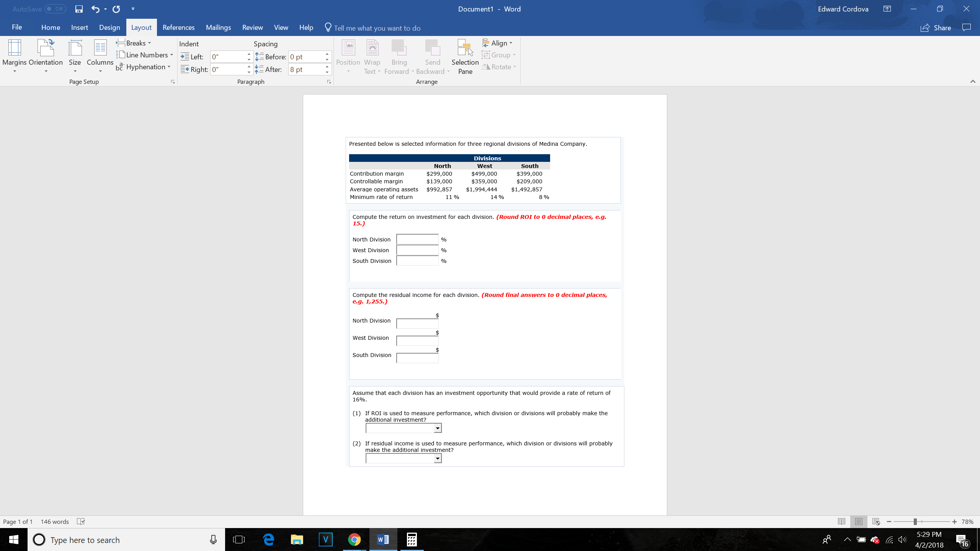980x551 pixels.
Task: Switch to the References tab
Action: click(178, 27)
